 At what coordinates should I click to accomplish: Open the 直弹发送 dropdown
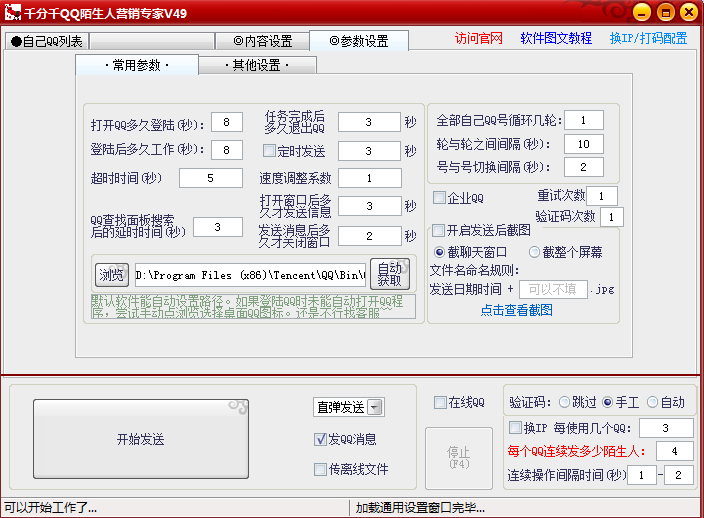tap(348, 408)
